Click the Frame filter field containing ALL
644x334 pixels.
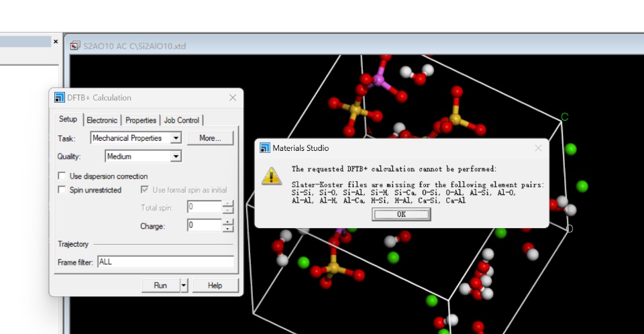coord(166,262)
